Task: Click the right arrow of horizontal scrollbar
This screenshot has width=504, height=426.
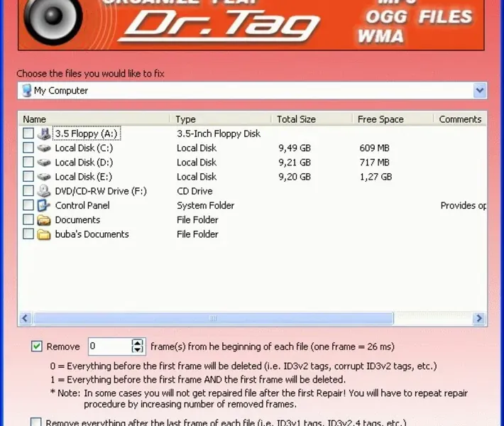Action: point(479,318)
